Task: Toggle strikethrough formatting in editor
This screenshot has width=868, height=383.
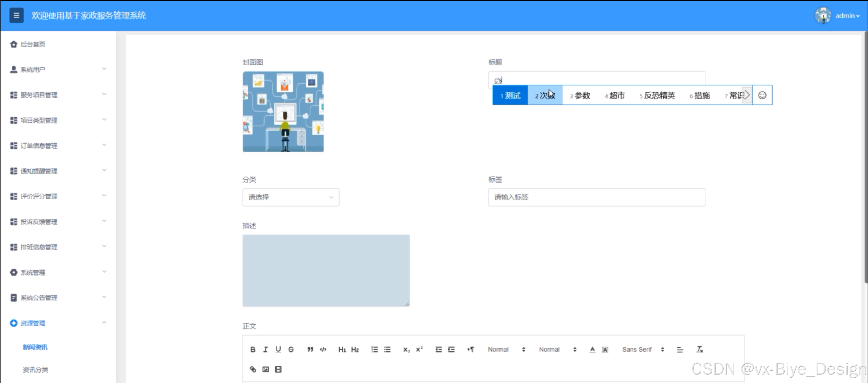Action: tap(291, 349)
